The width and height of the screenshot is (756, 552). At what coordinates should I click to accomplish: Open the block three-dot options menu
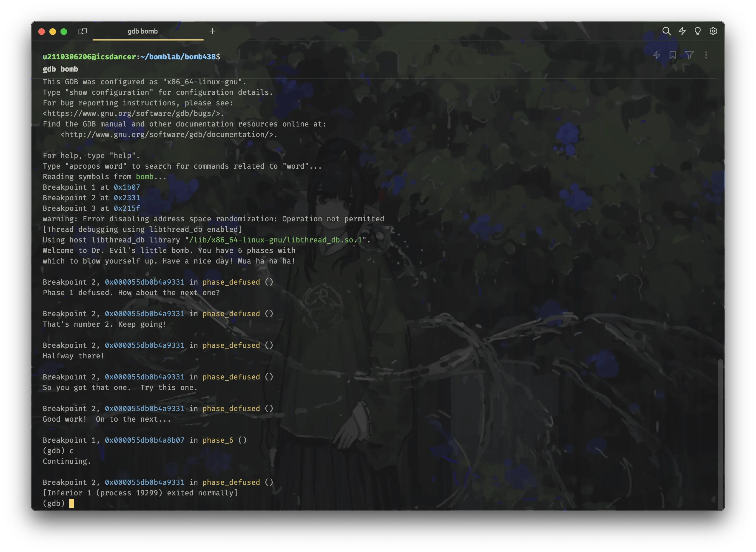tap(706, 55)
